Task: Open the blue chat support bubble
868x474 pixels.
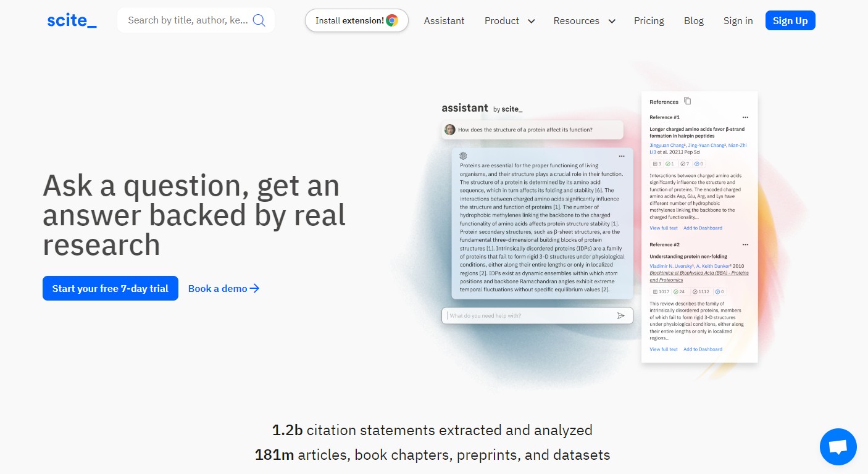Action: coord(838,447)
